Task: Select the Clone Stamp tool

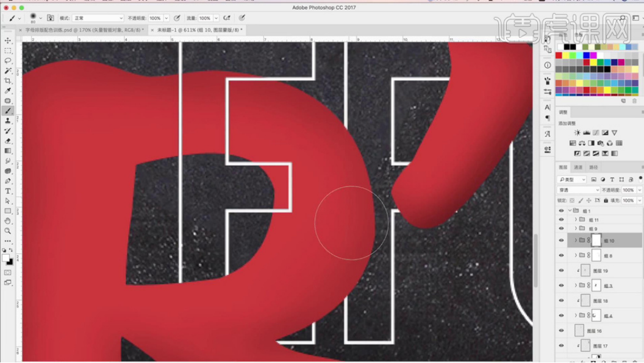Action: (x=8, y=121)
